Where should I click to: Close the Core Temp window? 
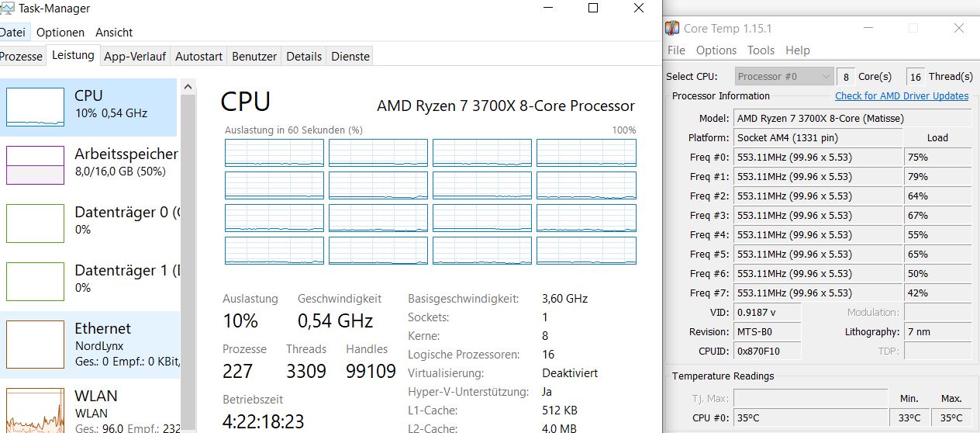[x=959, y=28]
